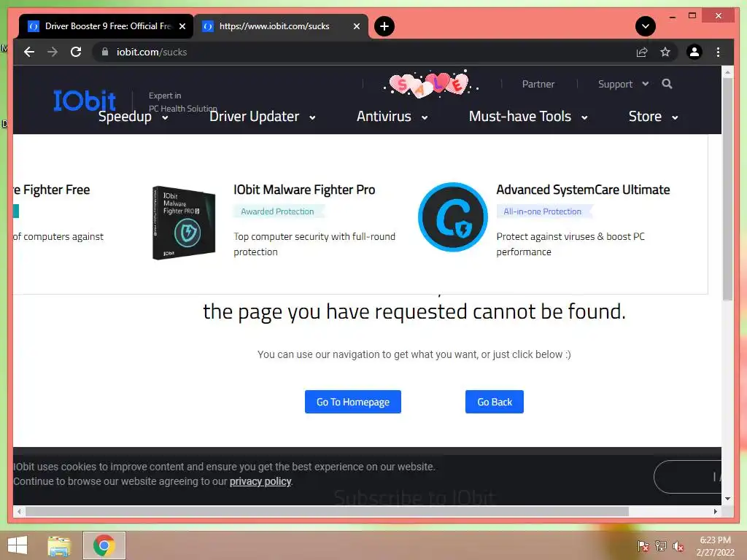Reload the page with refresh icon
This screenshot has width=747, height=560.
click(x=76, y=52)
